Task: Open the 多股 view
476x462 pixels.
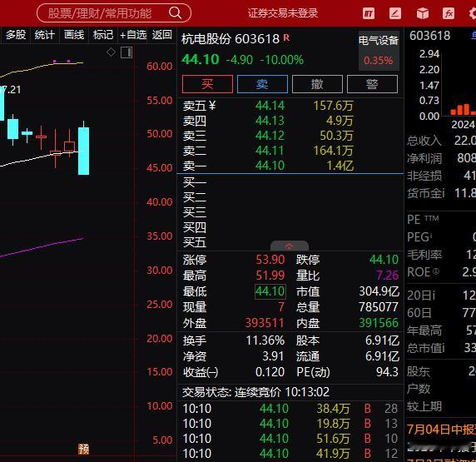Action: (x=16, y=35)
